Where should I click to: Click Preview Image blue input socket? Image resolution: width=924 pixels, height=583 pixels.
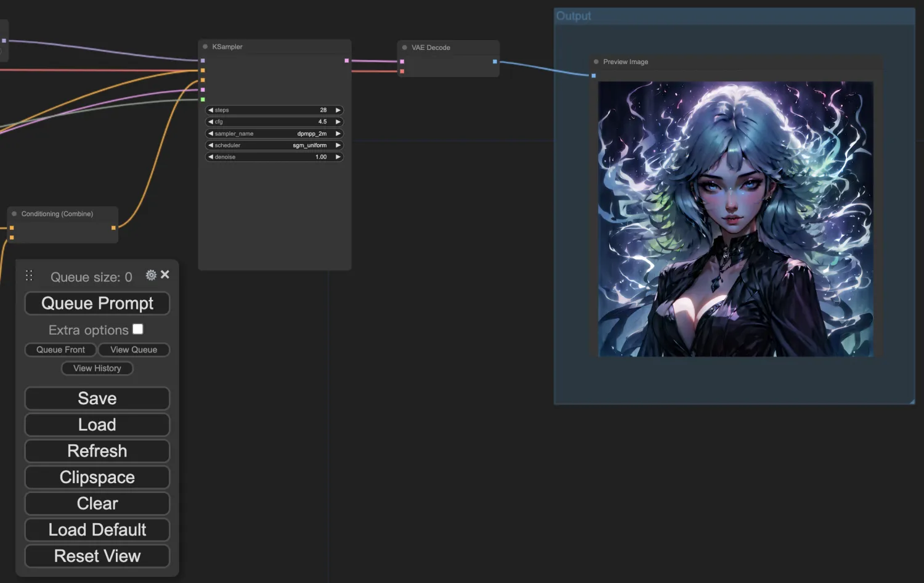(594, 76)
